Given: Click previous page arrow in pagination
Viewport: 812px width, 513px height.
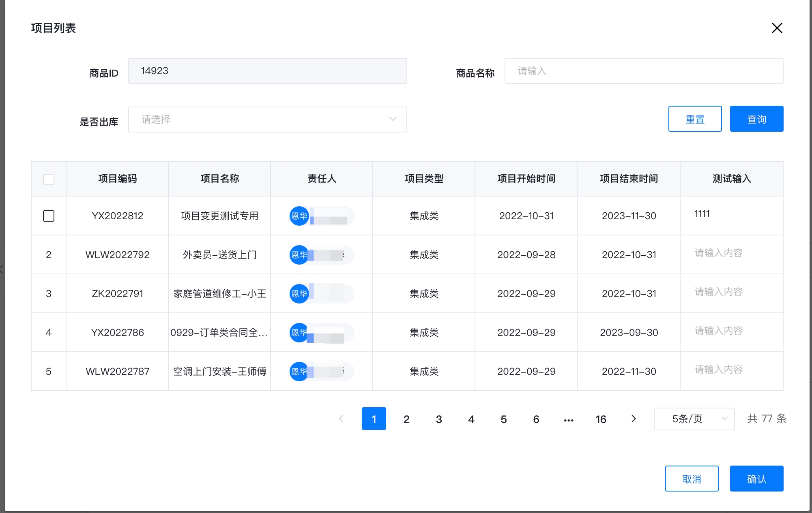Looking at the screenshot, I should tap(342, 419).
